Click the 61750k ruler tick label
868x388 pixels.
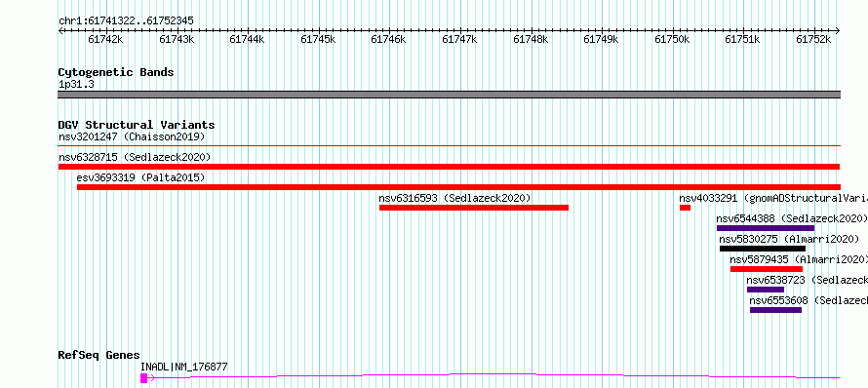pyautogui.click(x=672, y=40)
